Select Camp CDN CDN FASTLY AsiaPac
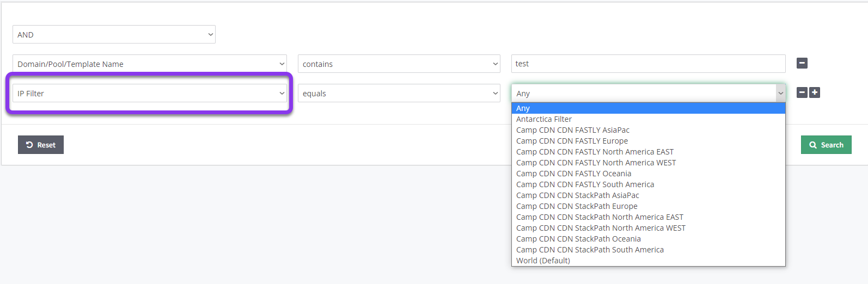The image size is (868, 284). (x=648, y=130)
